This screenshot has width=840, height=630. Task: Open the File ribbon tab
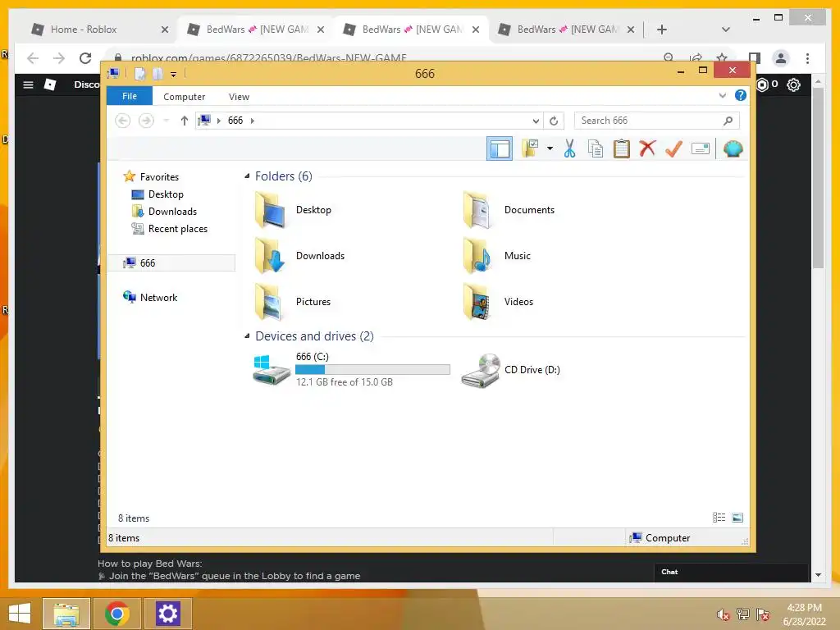coord(130,96)
